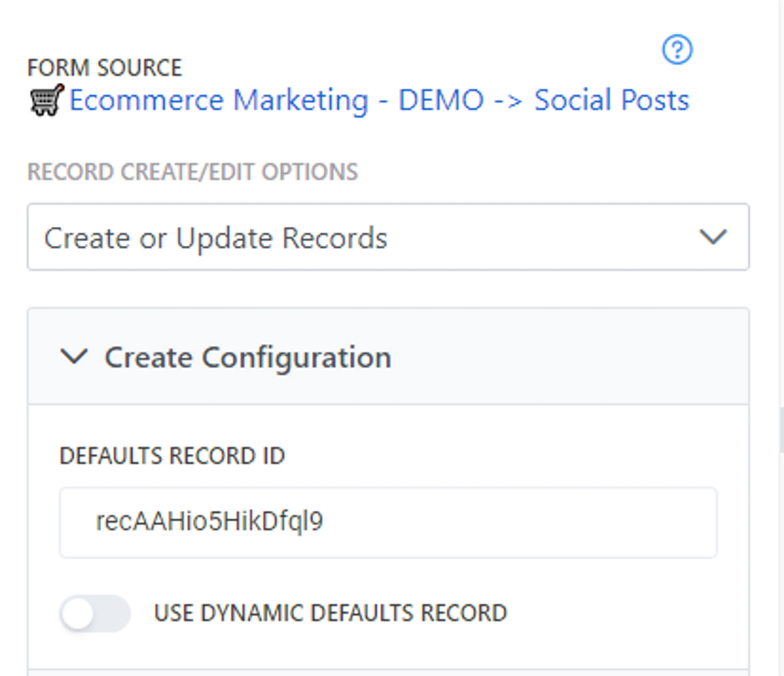Click the USE DYNAMIC DEFAULTS RECORD label
Image resolution: width=784 pixels, height=676 pixels.
(330, 613)
